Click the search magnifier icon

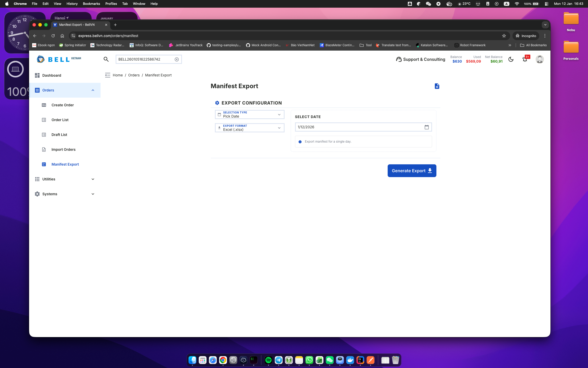click(106, 59)
